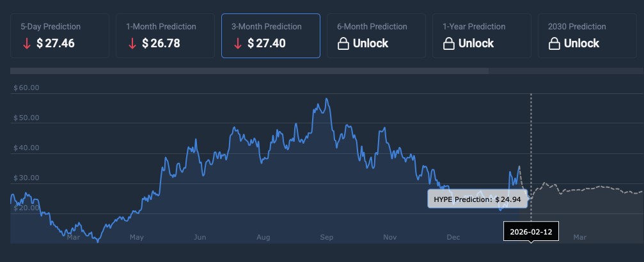Image resolution: width=644 pixels, height=262 pixels.
Task: Click the Mar label on the forecast axis
Action: [580, 237]
